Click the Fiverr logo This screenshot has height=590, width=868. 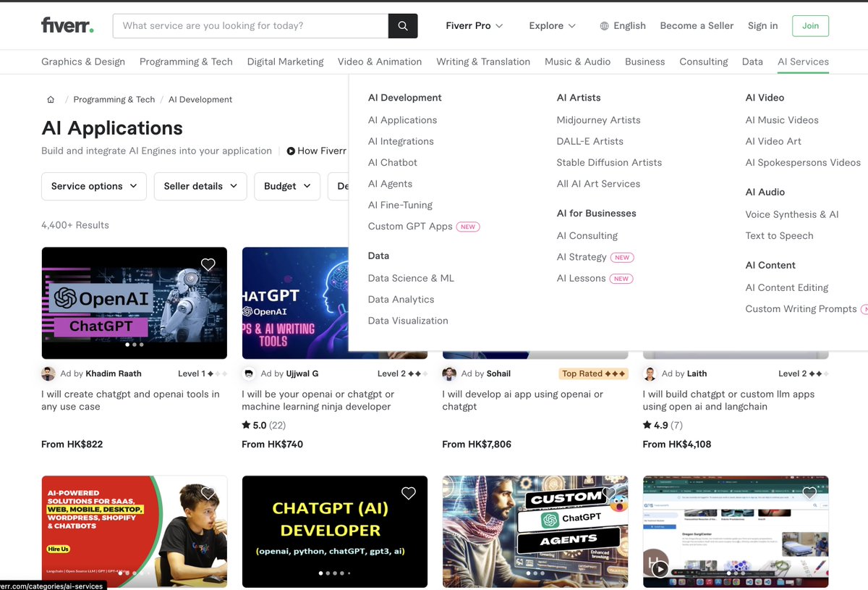pyautogui.click(x=67, y=25)
